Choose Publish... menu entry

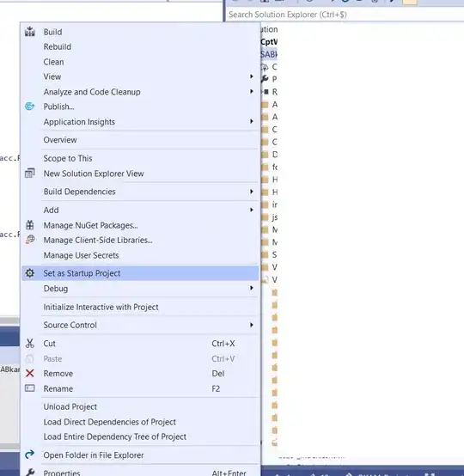point(140,107)
